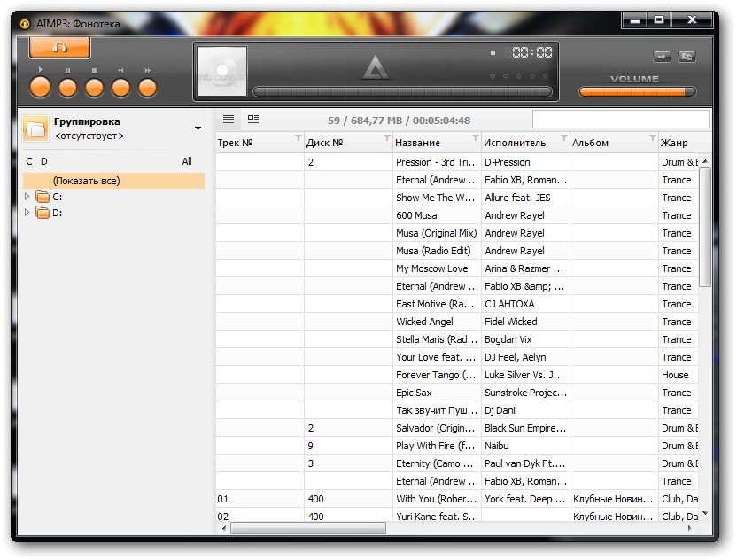This screenshot has width=737, height=560.
Task: Open the Группировка grouping dropdown
Action: pos(198,128)
